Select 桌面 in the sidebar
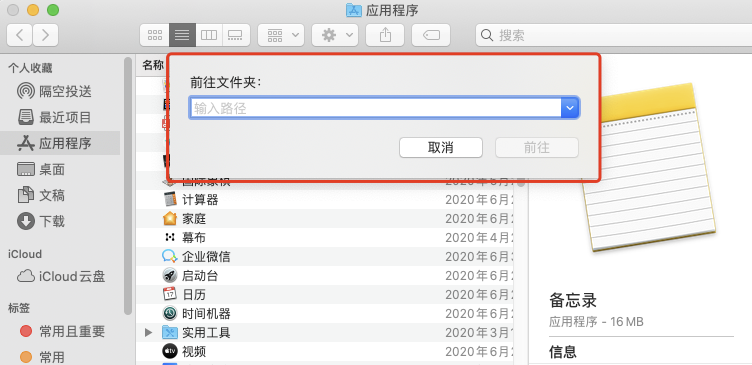The width and height of the screenshot is (752, 365). 60,169
